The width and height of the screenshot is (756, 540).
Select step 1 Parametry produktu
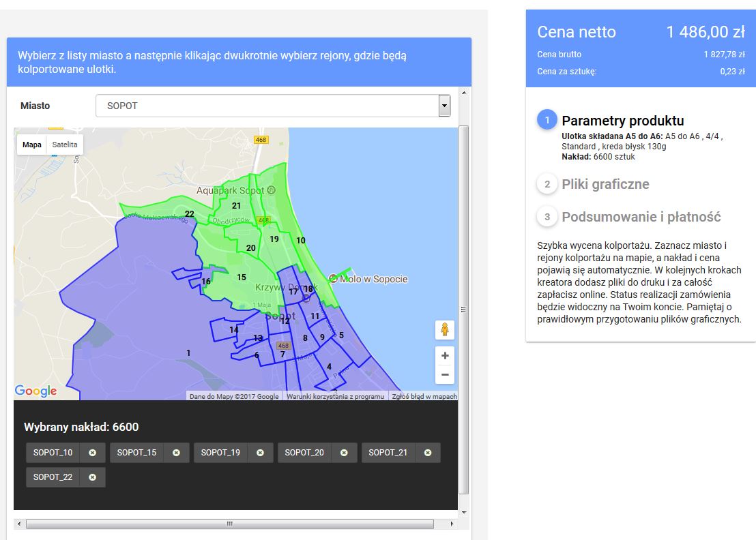tap(622, 121)
